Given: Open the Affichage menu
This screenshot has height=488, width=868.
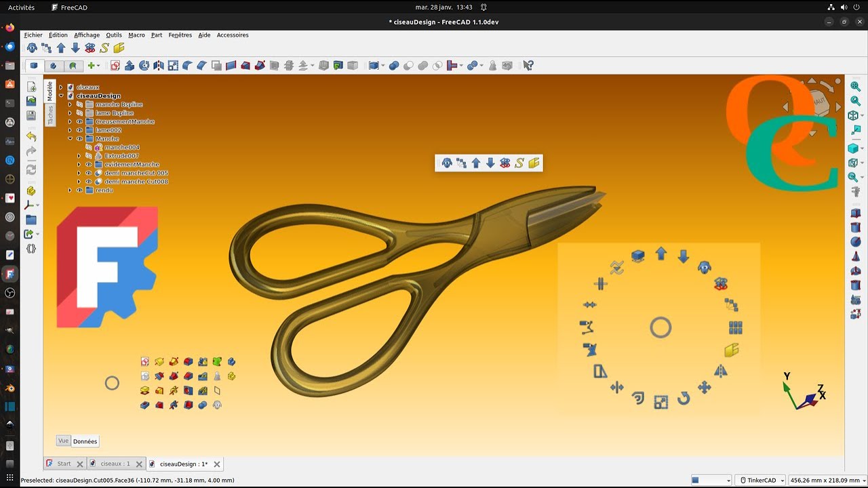Looking at the screenshot, I should click(x=87, y=35).
